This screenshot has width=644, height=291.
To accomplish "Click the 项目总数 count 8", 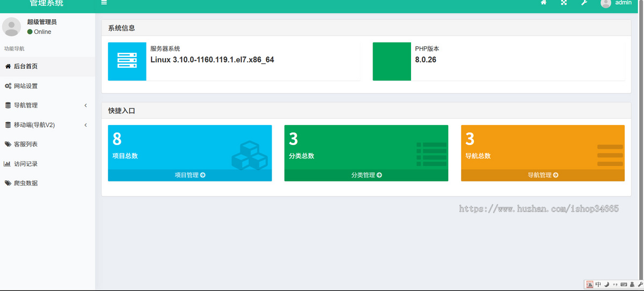I will coord(117,139).
